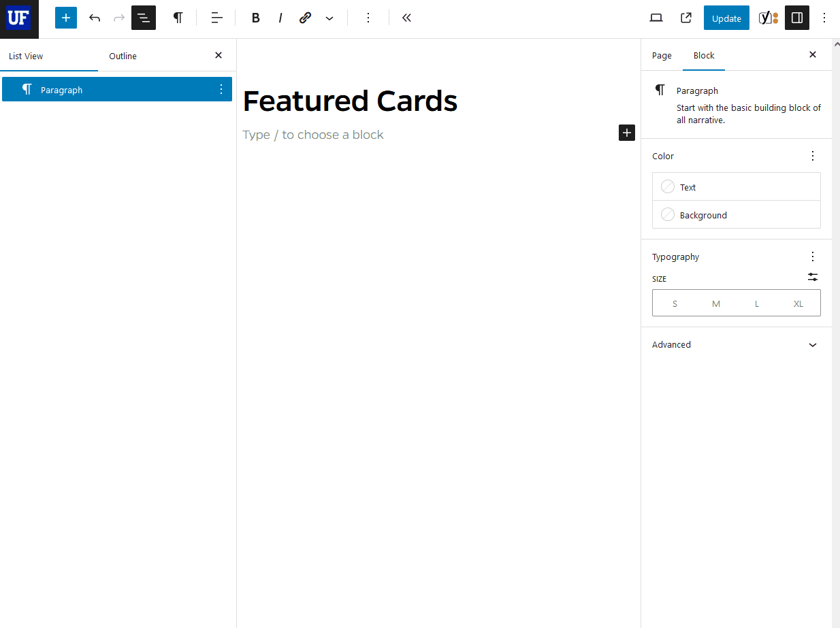This screenshot has height=628, width=840.
Task: Toggle the settings sidebar panel
Action: click(x=797, y=18)
